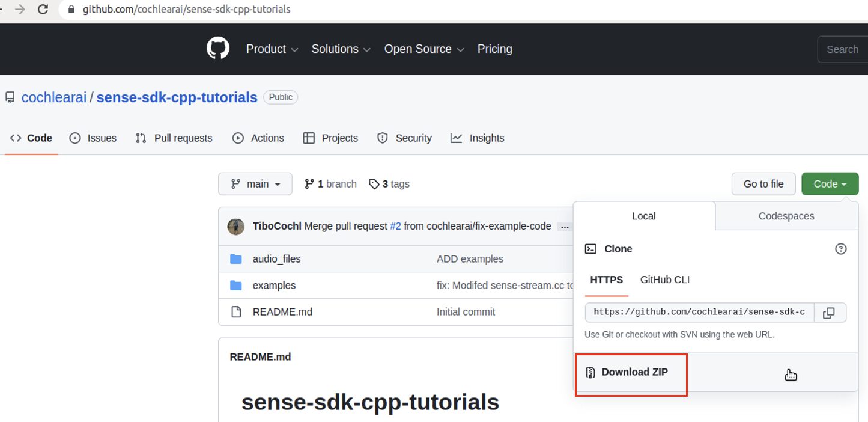Select the HTTPS clone option
The width and height of the screenshot is (868, 422).
607,280
